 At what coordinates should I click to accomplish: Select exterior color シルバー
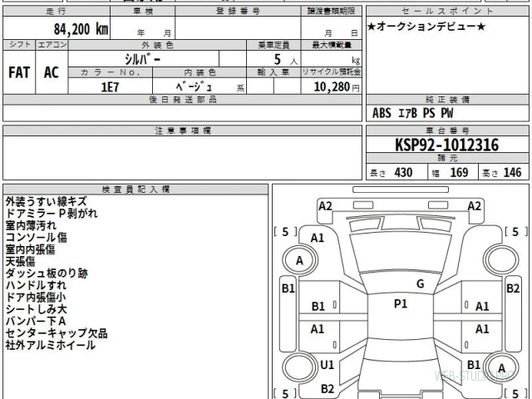pos(142,60)
